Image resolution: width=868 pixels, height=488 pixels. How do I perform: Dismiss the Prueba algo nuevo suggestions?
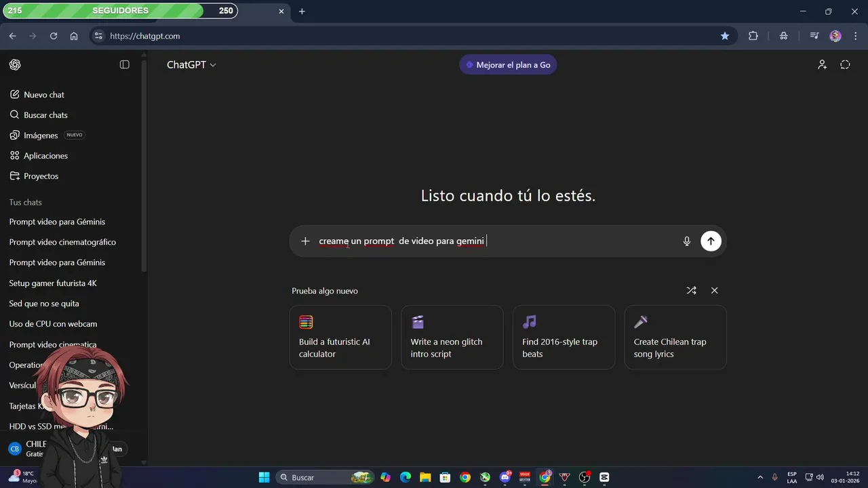[714, 291]
